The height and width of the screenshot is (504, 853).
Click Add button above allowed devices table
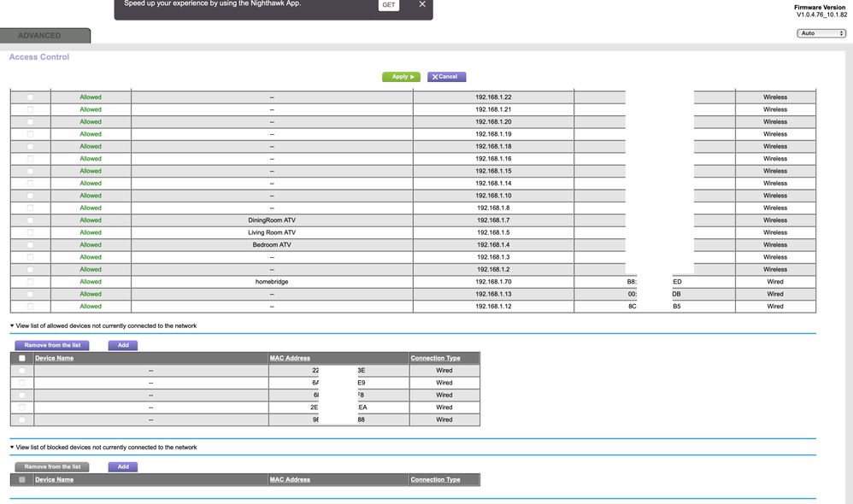click(123, 345)
